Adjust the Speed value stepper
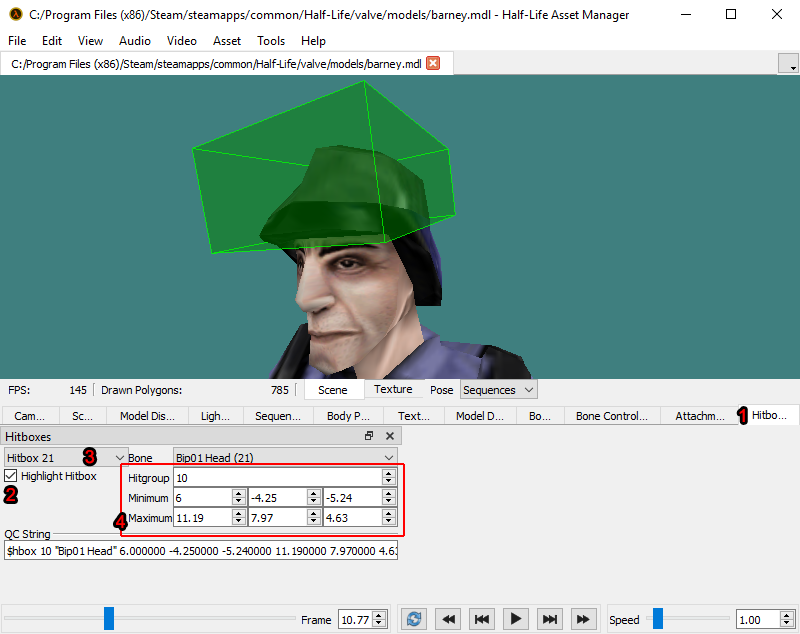 pos(787,619)
